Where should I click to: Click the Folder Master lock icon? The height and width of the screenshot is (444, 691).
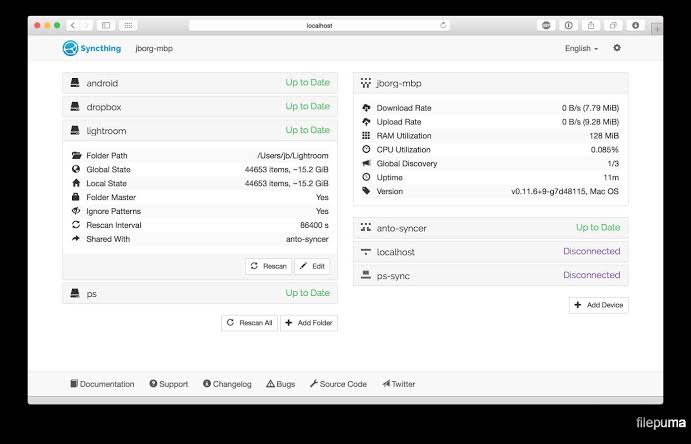tap(76, 197)
